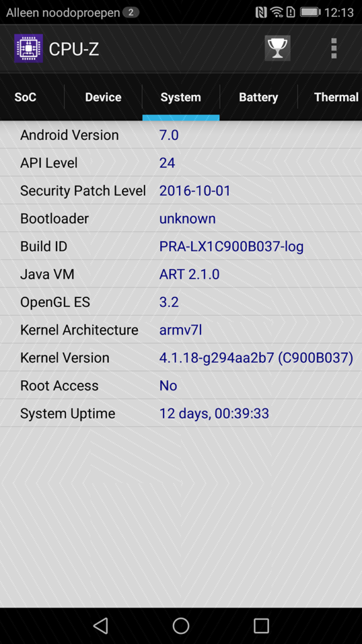The height and width of the screenshot is (644, 362).
Task: Select the Android version value 7.0
Action: coord(168,135)
